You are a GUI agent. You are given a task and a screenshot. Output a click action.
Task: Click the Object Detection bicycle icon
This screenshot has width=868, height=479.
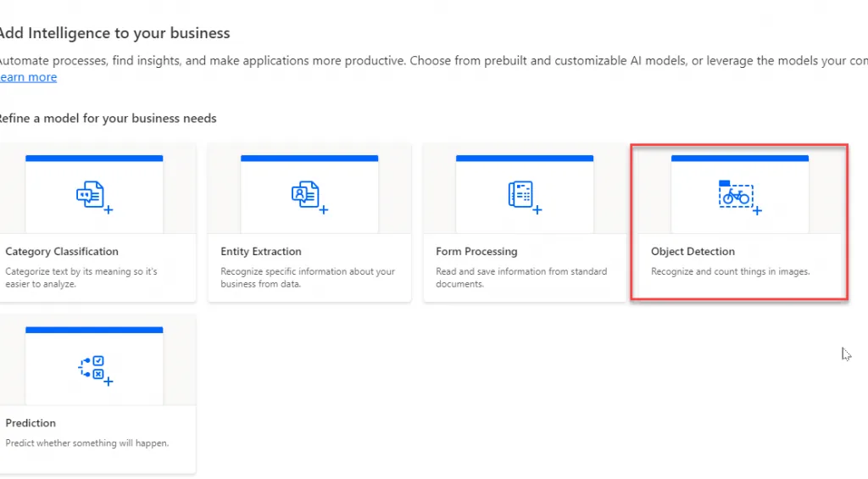pyautogui.click(x=737, y=196)
